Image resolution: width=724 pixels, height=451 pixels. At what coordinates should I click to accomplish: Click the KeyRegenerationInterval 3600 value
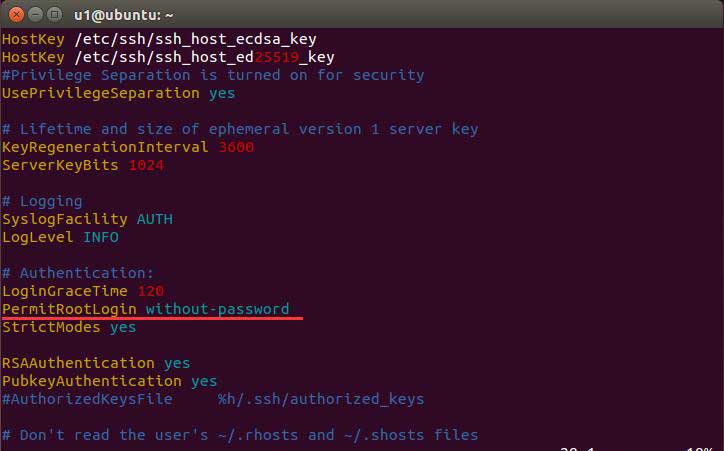tap(235, 147)
